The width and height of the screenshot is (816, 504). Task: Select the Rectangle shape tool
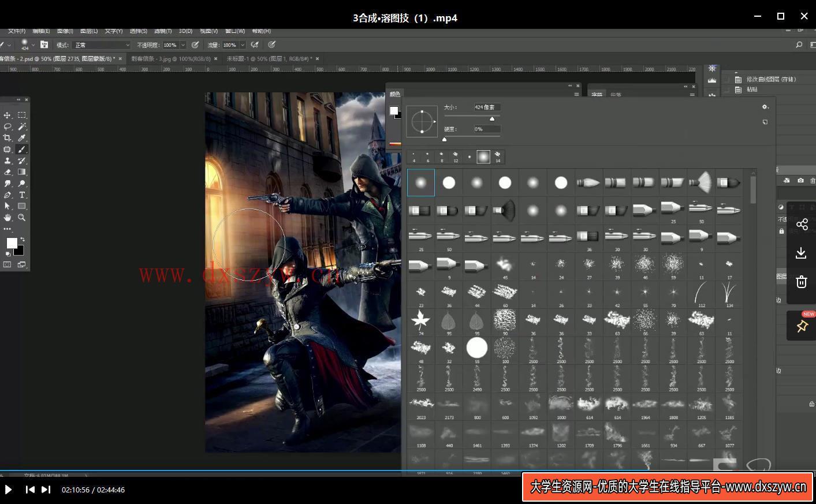point(22,206)
